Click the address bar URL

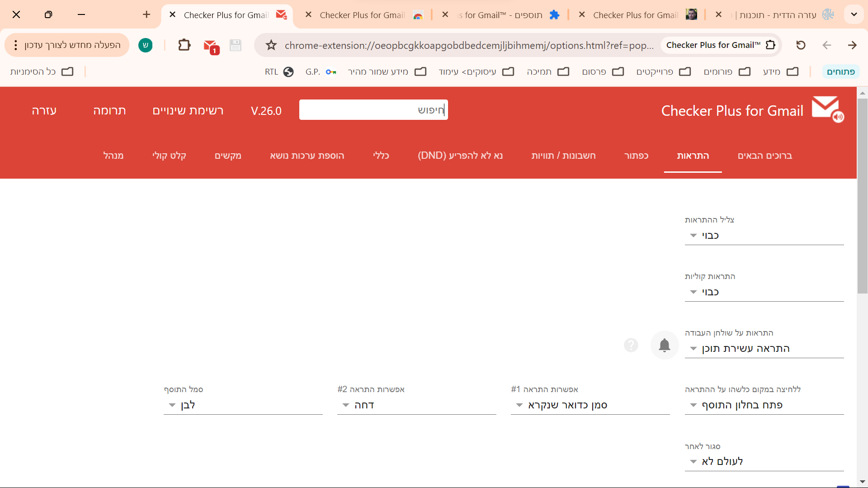(x=469, y=45)
